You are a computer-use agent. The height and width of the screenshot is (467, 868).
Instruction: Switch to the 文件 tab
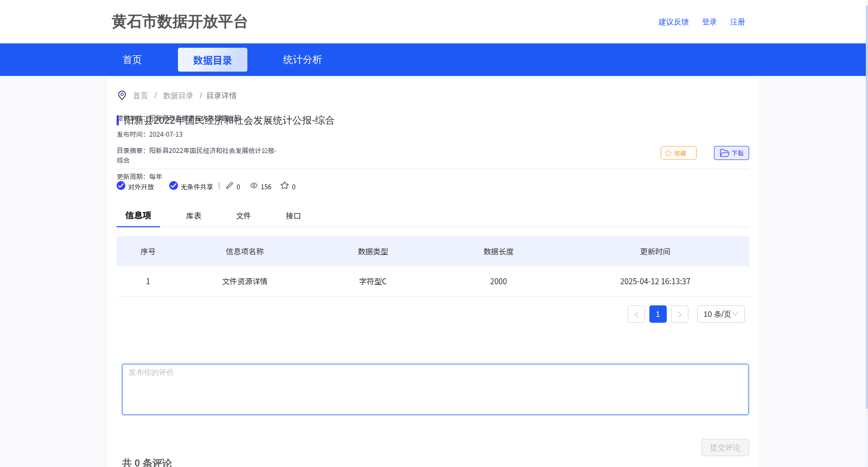(x=244, y=216)
